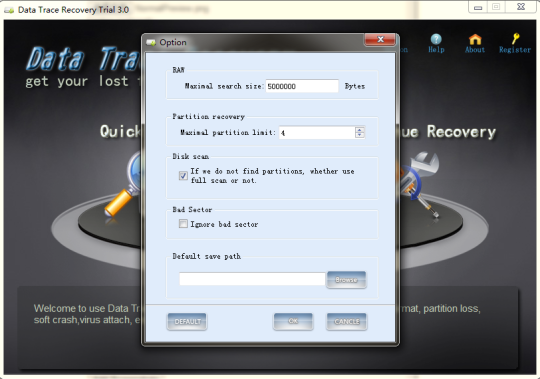Click the 'Default save path' group label
Viewport: 540px width, 379px height.
point(207,256)
